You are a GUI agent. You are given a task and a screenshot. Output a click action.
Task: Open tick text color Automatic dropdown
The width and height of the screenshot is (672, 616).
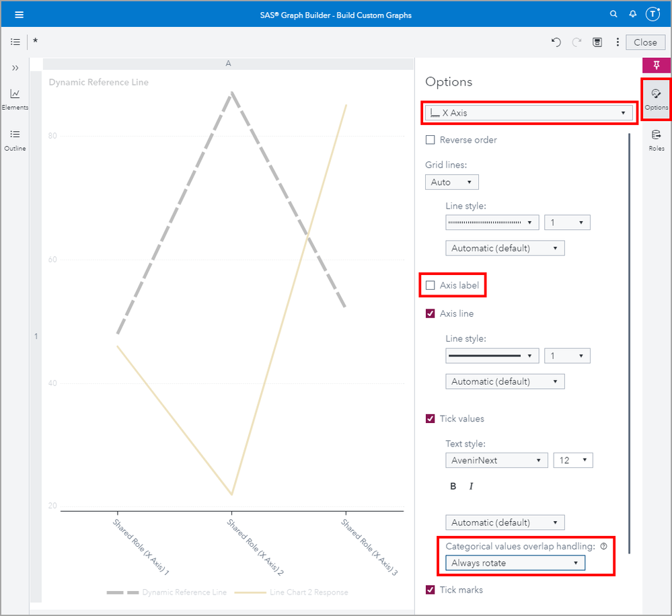[x=505, y=522]
